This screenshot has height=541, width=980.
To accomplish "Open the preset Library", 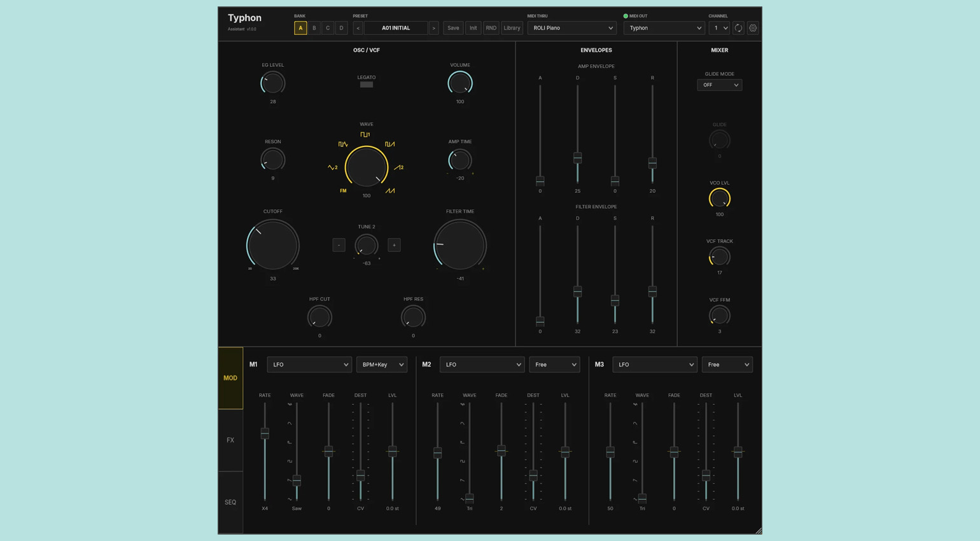I will (512, 28).
